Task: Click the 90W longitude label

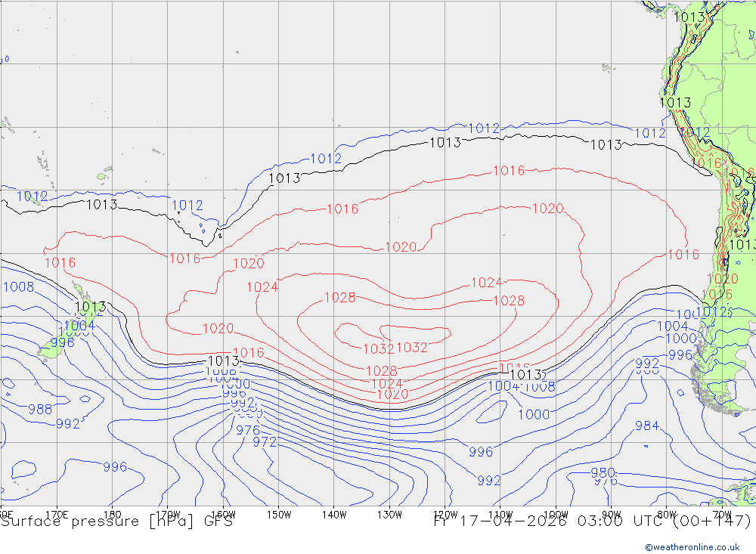Action: [x=612, y=515]
